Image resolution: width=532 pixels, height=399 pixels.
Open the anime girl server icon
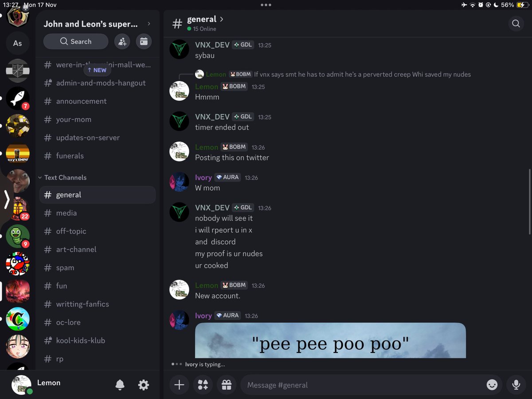[18, 346]
